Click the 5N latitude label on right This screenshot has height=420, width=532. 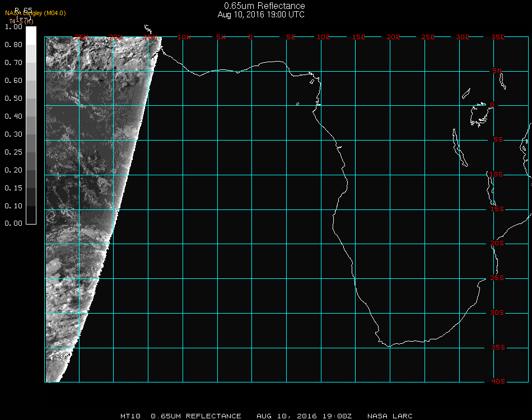tap(497, 71)
